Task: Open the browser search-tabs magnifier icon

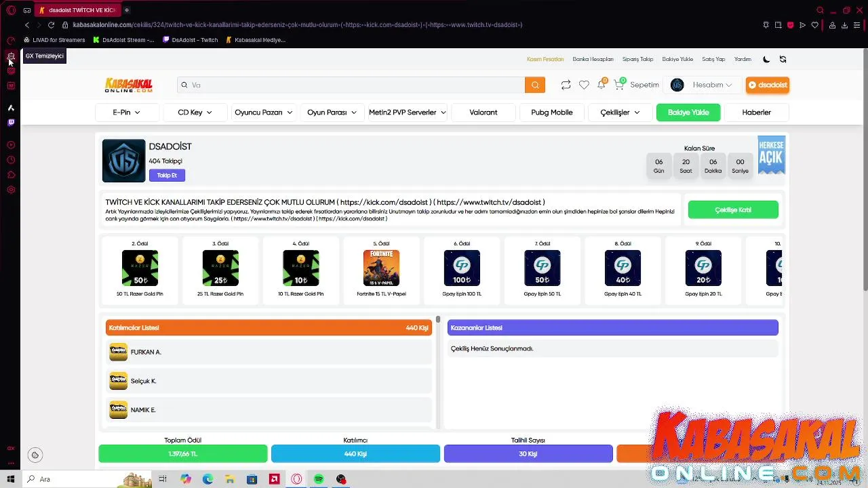Action: (820, 10)
